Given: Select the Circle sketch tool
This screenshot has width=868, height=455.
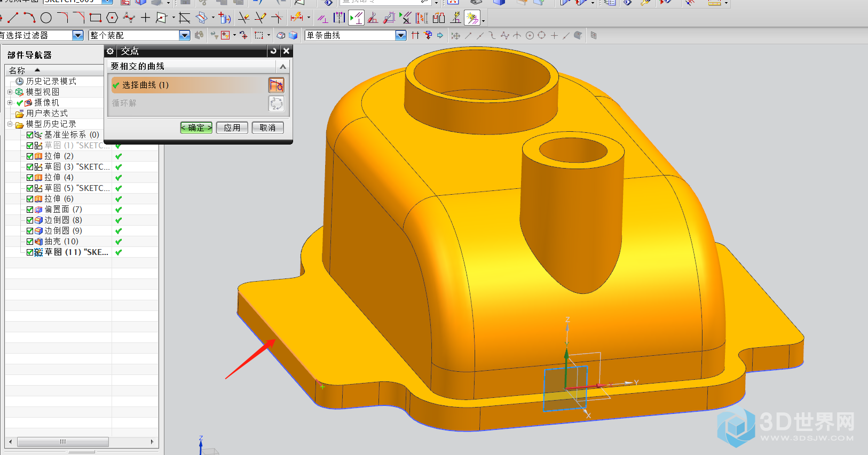Looking at the screenshot, I should tap(46, 18).
